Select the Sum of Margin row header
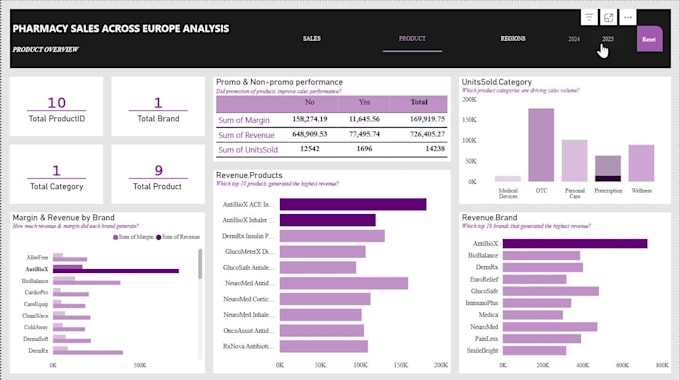The width and height of the screenshot is (680, 380). pos(244,120)
